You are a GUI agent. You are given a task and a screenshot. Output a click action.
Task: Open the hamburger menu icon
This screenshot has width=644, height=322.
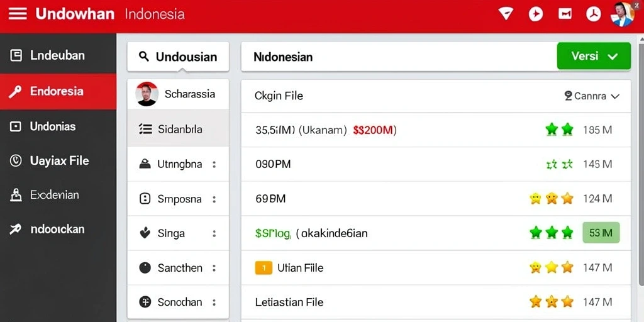[x=18, y=14]
